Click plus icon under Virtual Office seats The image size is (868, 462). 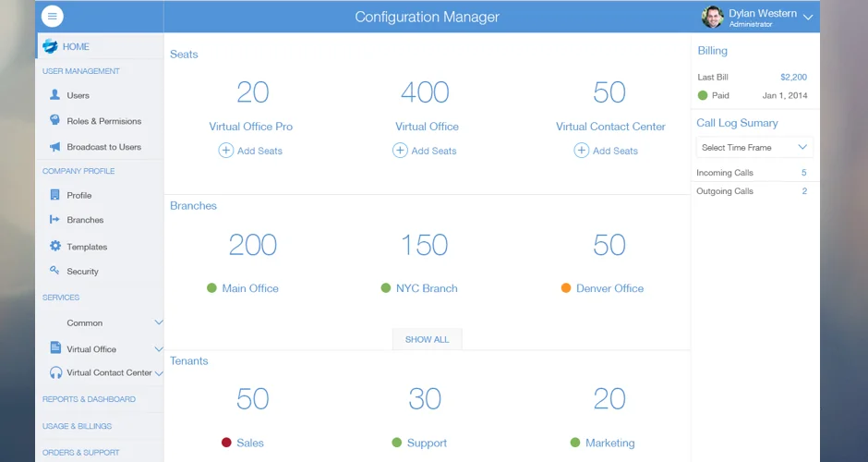[400, 150]
